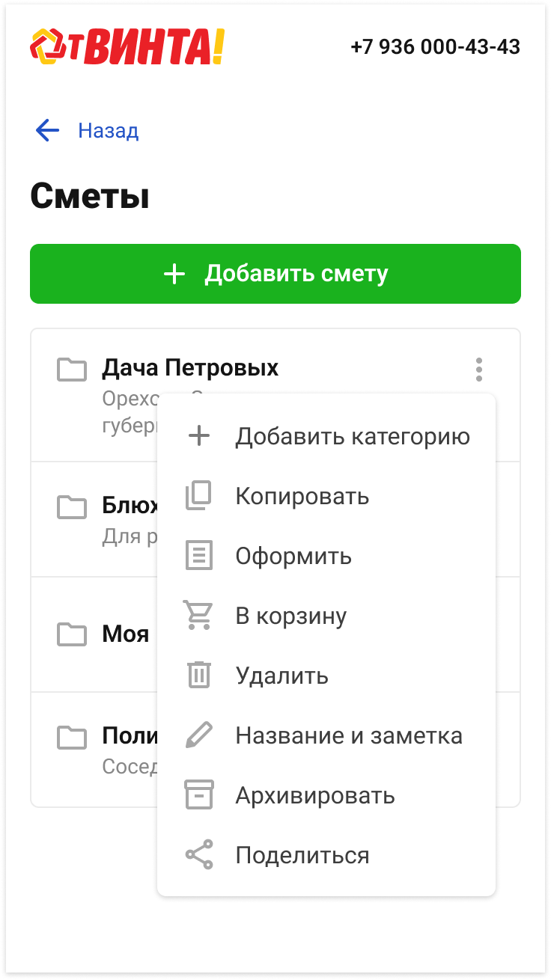Click the plus icon beside Добавить категорию

199,436
